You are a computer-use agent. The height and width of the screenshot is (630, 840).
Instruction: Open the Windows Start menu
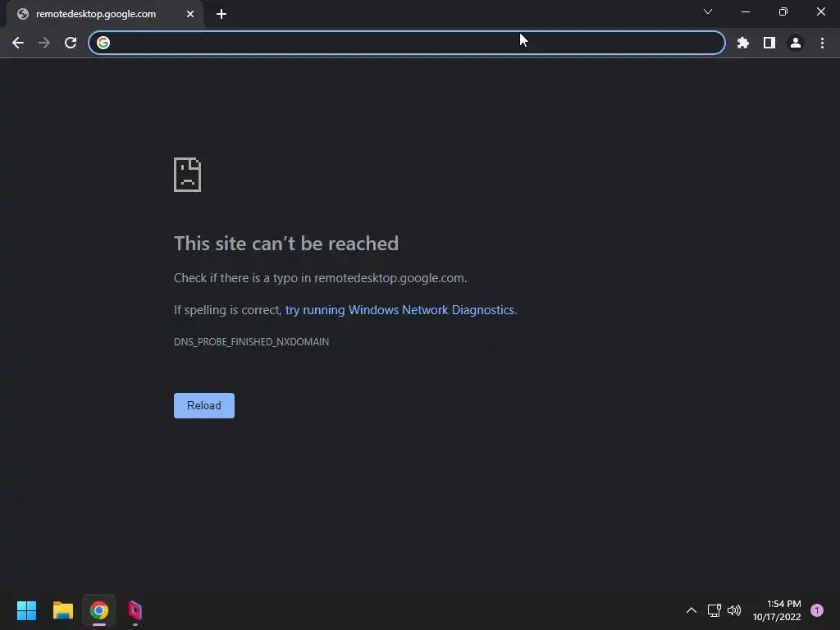click(x=26, y=610)
